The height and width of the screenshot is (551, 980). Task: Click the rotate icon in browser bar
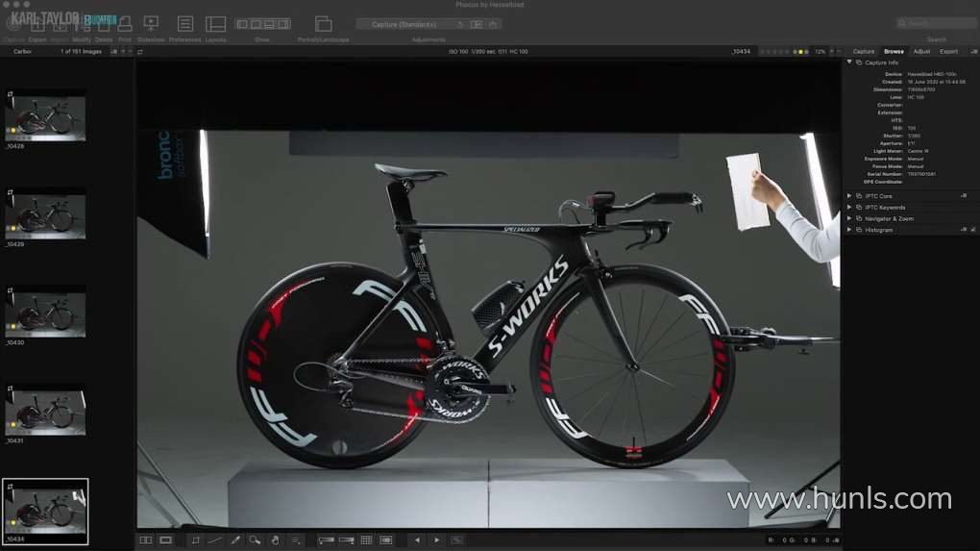pyautogui.click(x=140, y=52)
